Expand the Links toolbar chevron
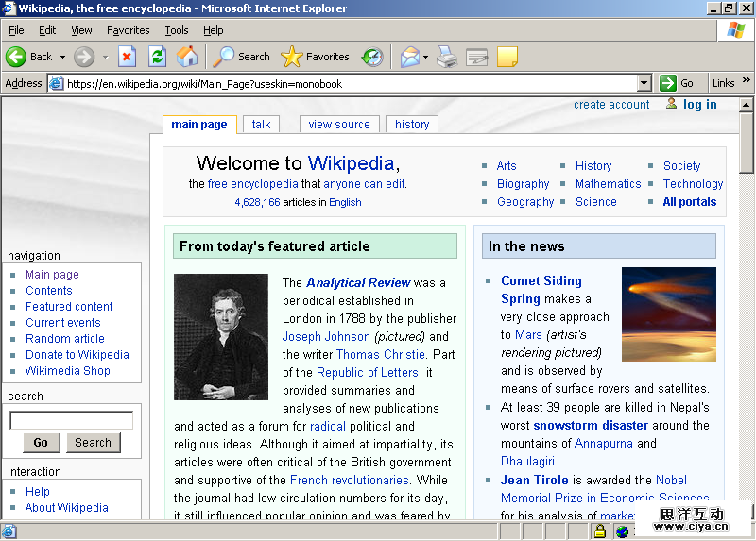The image size is (756, 541). tap(747, 83)
